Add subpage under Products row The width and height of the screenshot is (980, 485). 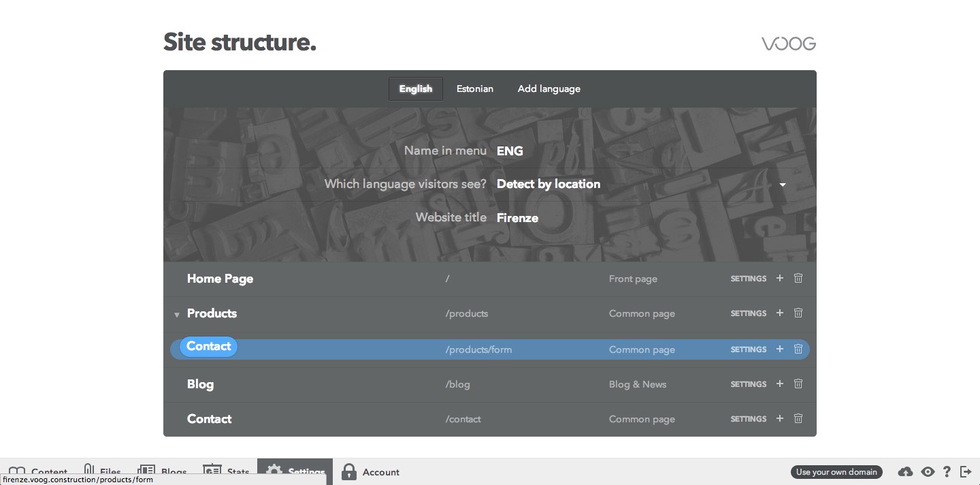click(x=780, y=313)
